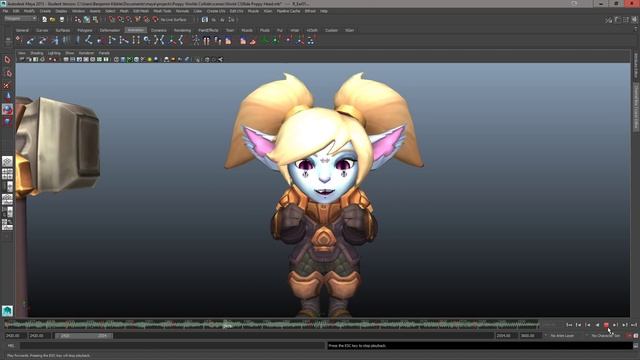This screenshot has width=640, height=360.
Task: Click playback end time field 2554.00
Action: click(x=505, y=336)
